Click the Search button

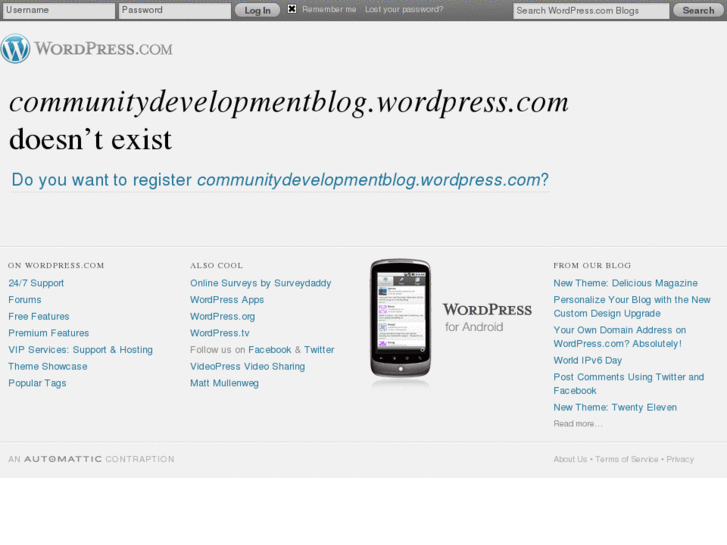[x=698, y=10]
